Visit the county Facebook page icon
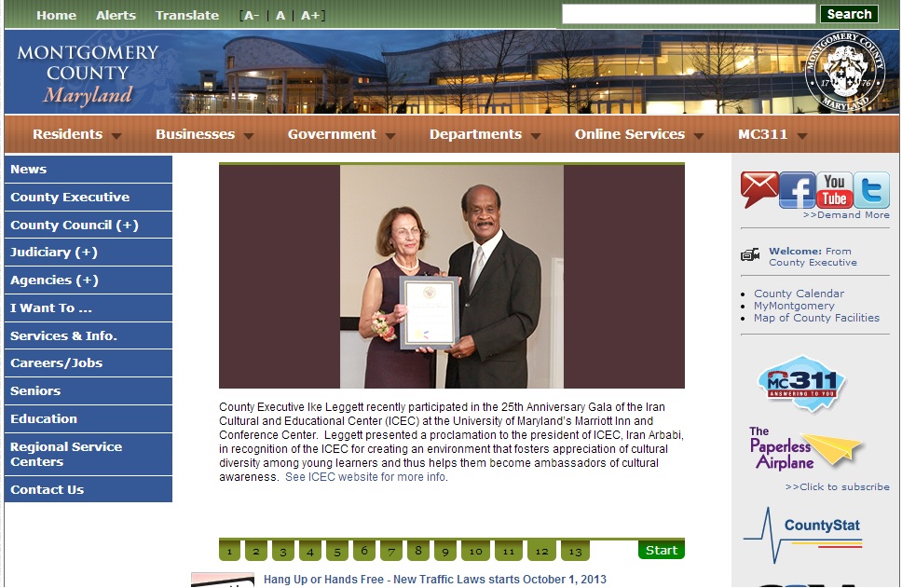 point(797,190)
